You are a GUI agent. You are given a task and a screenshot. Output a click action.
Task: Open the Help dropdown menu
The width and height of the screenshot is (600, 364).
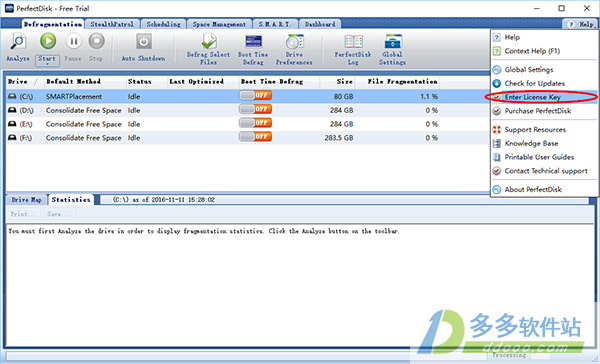pyautogui.click(x=581, y=24)
